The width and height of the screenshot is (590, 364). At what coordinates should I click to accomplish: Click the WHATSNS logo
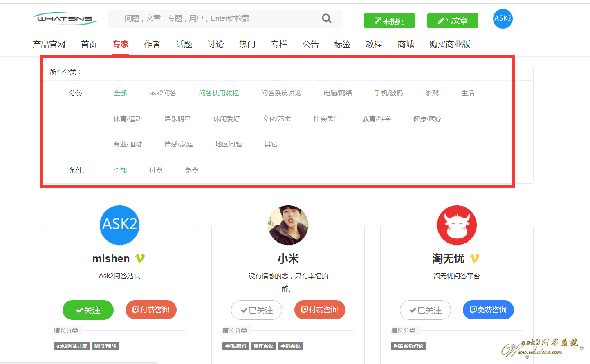click(65, 19)
